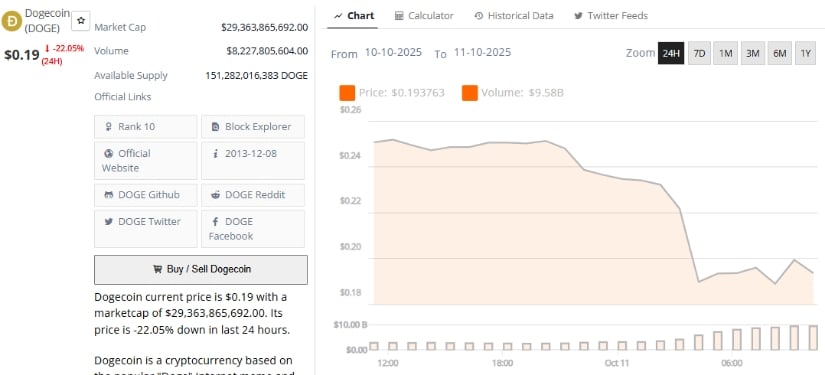The width and height of the screenshot is (825, 375).
Task: Visit the Official Website link
Action: click(146, 160)
